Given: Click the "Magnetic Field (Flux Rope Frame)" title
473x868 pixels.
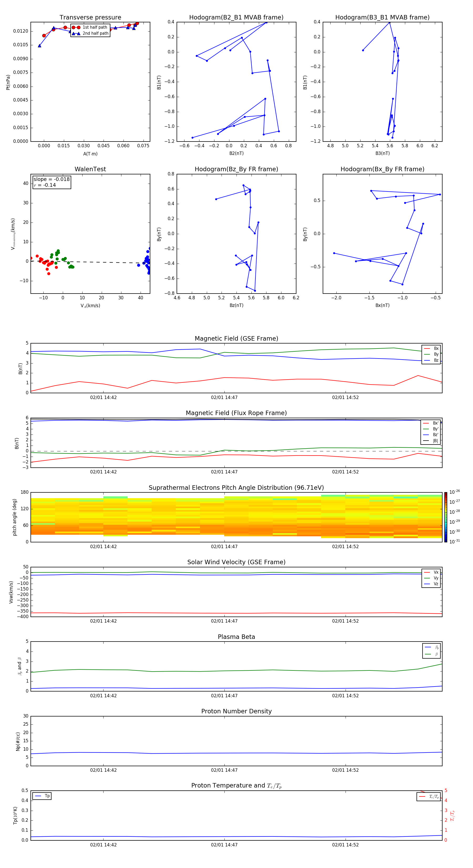Looking at the screenshot, I should click(236, 413).
